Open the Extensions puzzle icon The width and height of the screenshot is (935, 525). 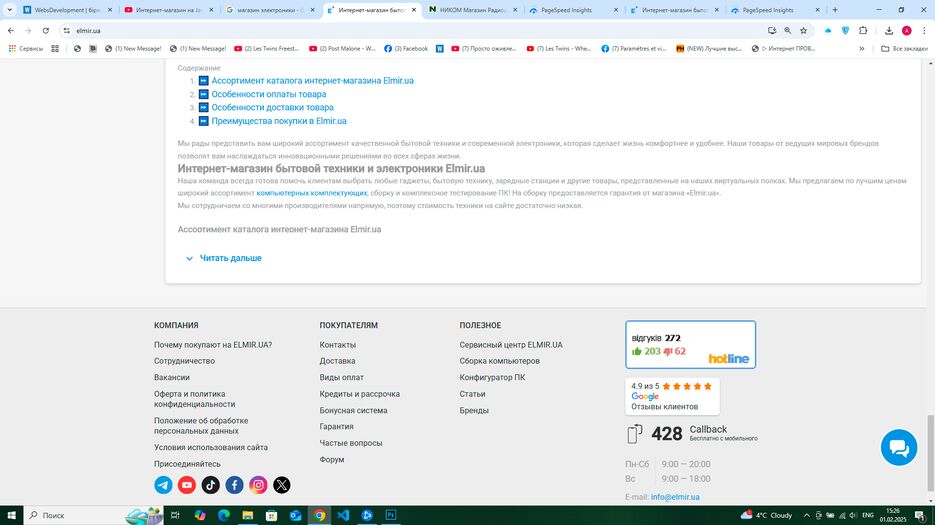coord(863,30)
